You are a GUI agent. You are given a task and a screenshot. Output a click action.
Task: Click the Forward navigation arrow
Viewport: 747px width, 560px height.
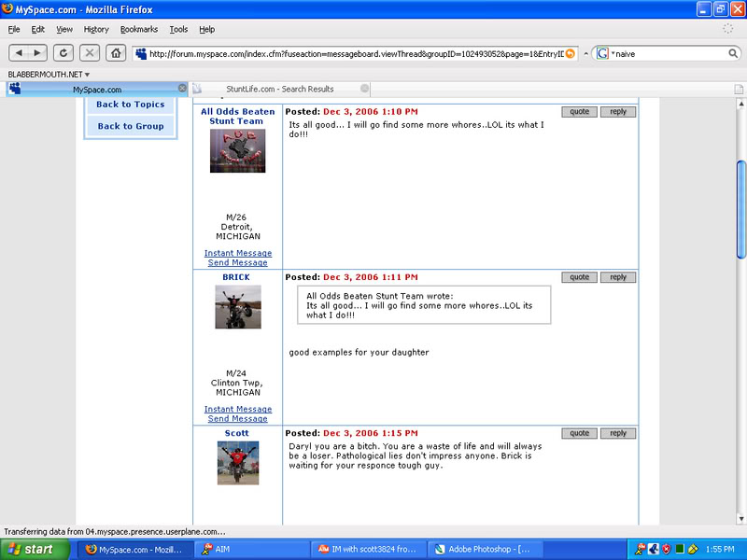tap(38, 52)
